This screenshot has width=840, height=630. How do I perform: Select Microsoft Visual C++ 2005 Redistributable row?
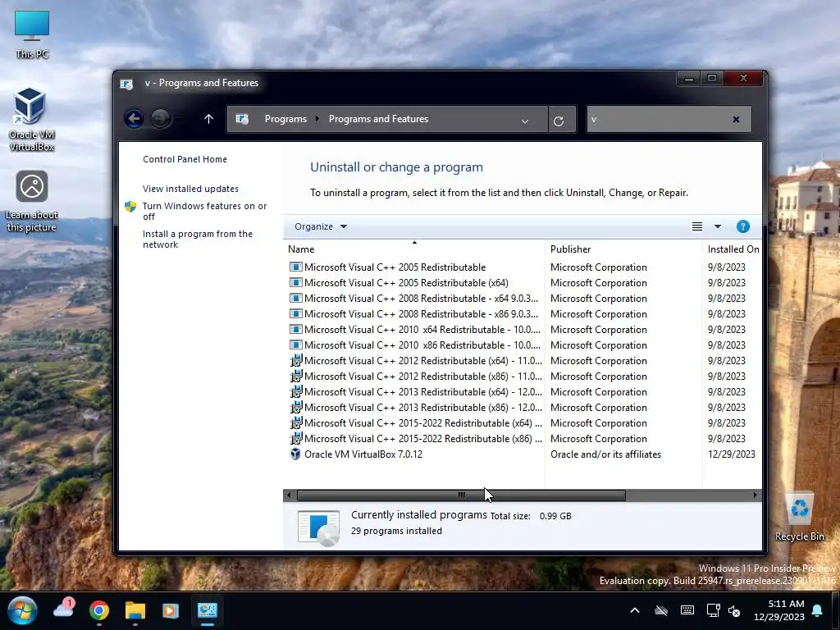[x=523, y=267]
